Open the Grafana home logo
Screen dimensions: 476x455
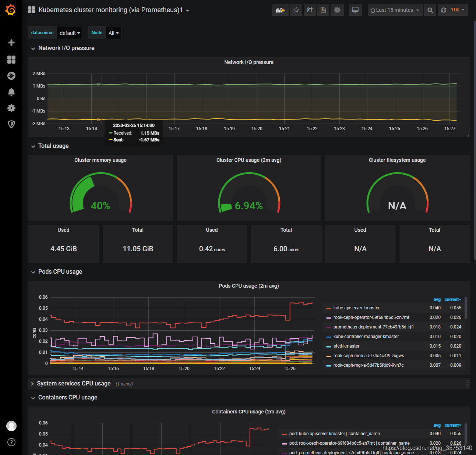click(x=11, y=10)
